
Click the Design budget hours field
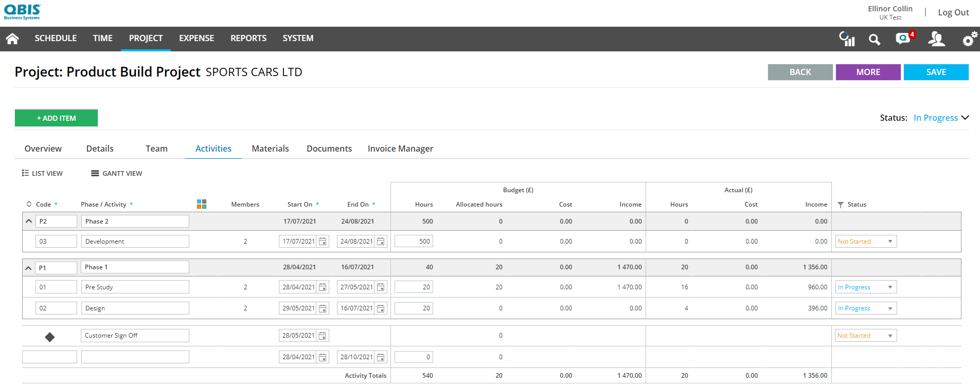pos(414,308)
